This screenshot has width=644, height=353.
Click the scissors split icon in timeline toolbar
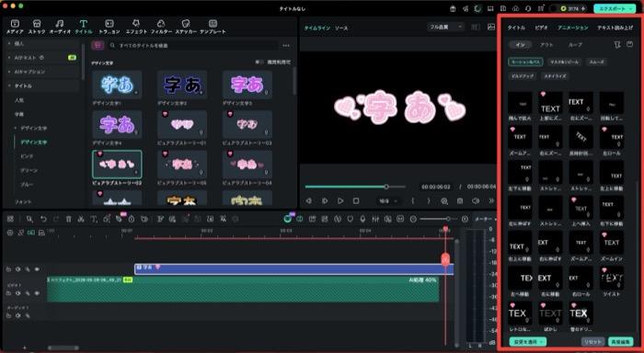[81, 219]
